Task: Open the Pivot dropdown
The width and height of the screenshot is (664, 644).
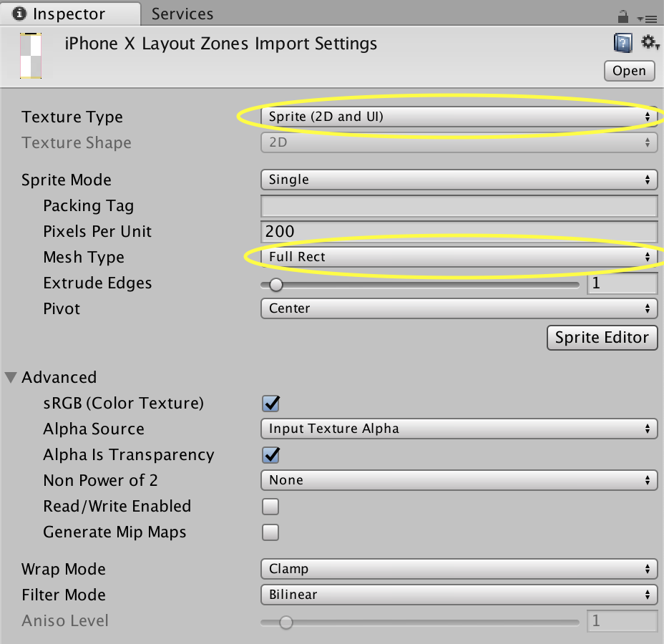Action: tap(459, 308)
